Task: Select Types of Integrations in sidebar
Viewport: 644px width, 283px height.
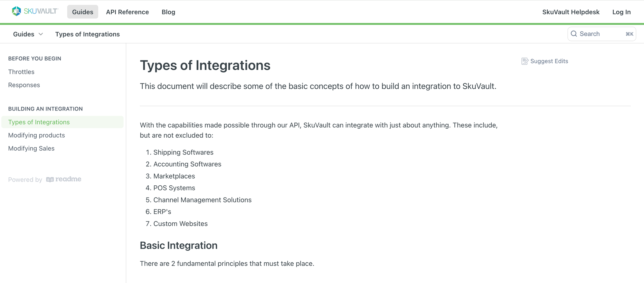Action: (x=39, y=122)
